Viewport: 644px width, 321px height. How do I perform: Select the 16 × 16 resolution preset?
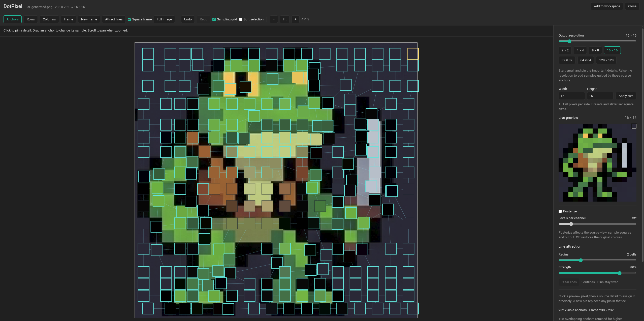[612, 50]
